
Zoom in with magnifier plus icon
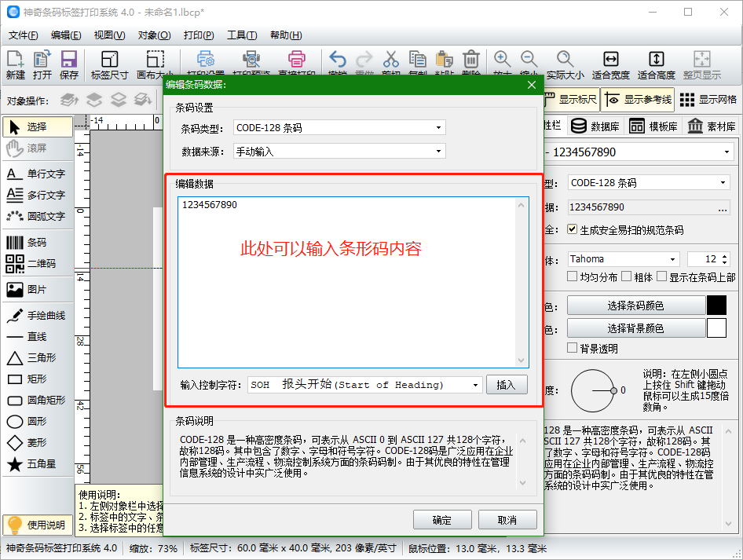[x=503, y=60]
